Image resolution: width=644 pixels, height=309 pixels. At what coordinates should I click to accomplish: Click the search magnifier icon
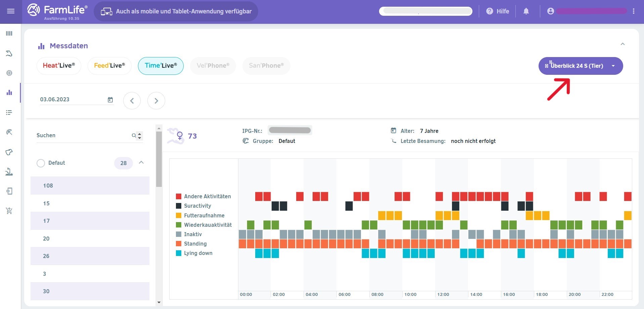[134, 136]
